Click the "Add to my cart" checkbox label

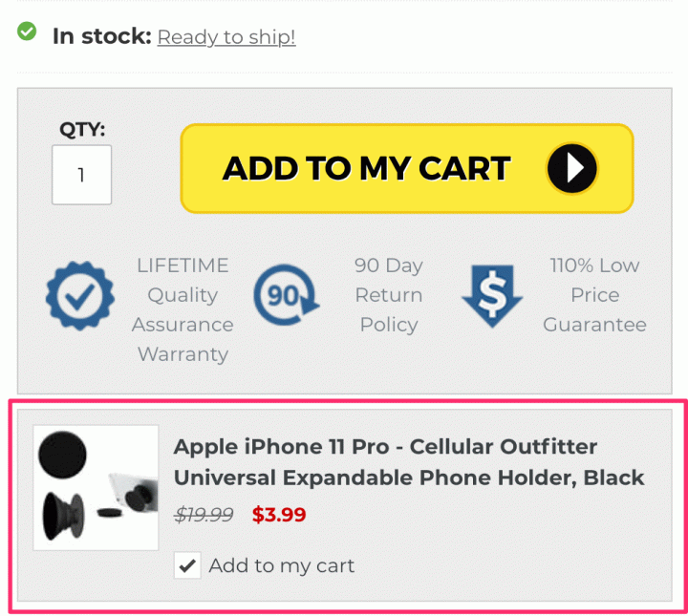click(281, 565)
